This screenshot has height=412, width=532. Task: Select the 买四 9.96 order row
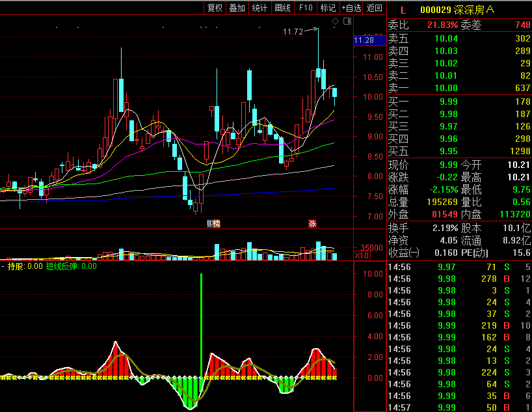(459, 139)
